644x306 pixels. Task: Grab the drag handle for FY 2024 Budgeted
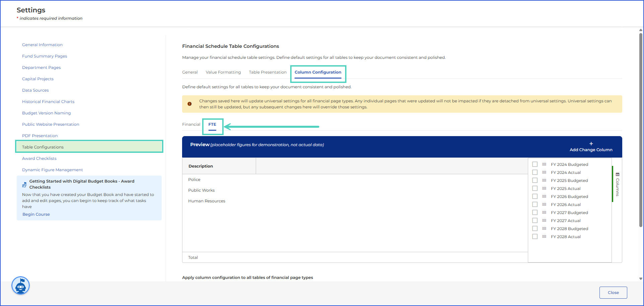coord(544,164)
